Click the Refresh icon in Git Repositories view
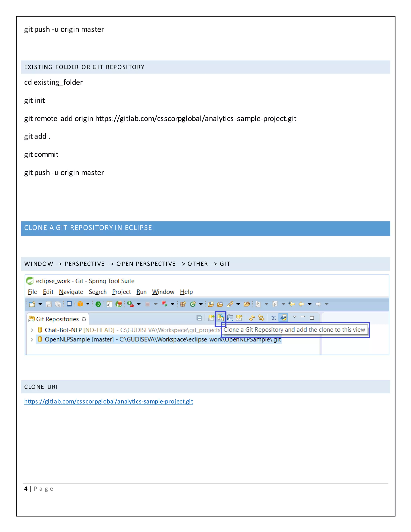Screen dimensions: 411x532 252,318
